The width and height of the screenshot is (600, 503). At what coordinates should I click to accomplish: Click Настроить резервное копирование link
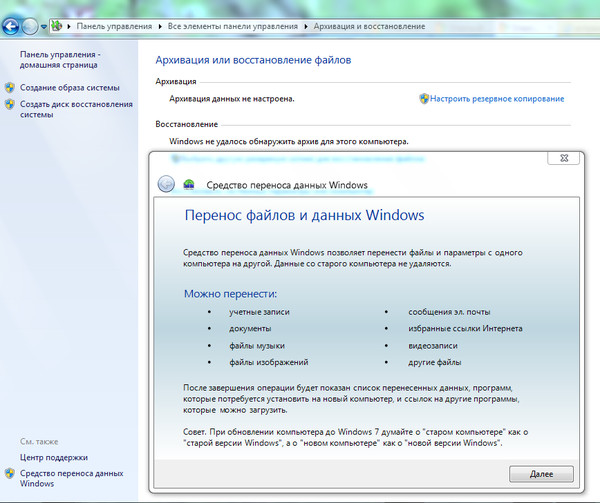point(497,99)
